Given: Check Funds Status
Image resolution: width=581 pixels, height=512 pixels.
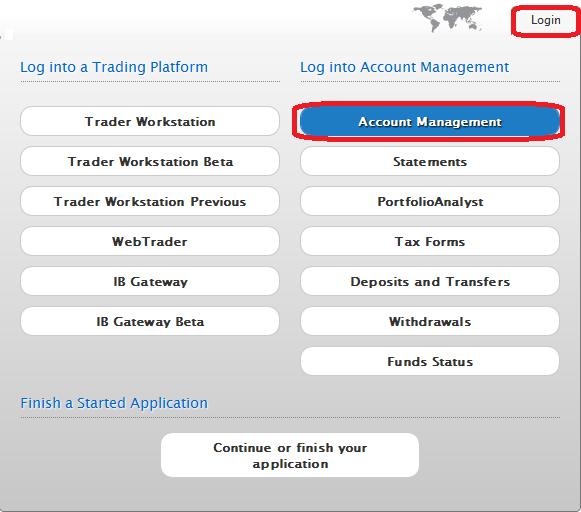Looking at the screenshot, I should click(x=430, y=361).
